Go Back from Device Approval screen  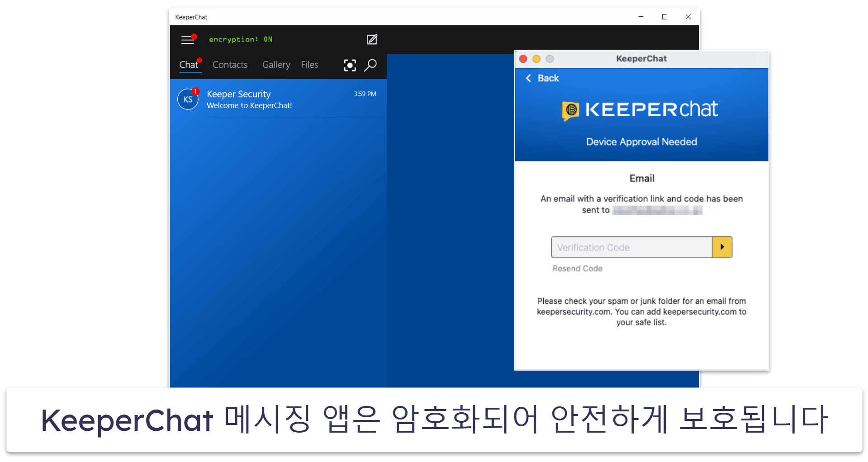(x=542, y=78)
